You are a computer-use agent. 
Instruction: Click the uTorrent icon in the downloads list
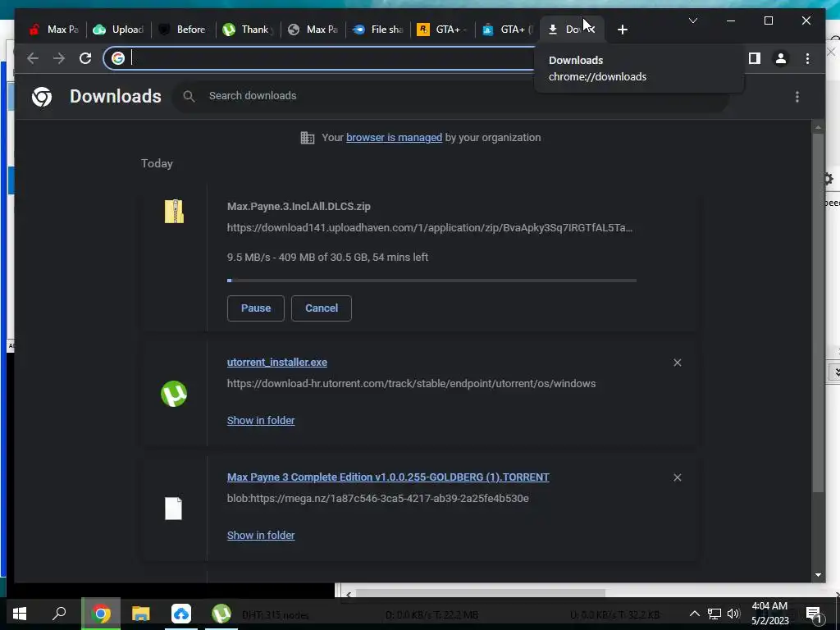coord(174,394)
